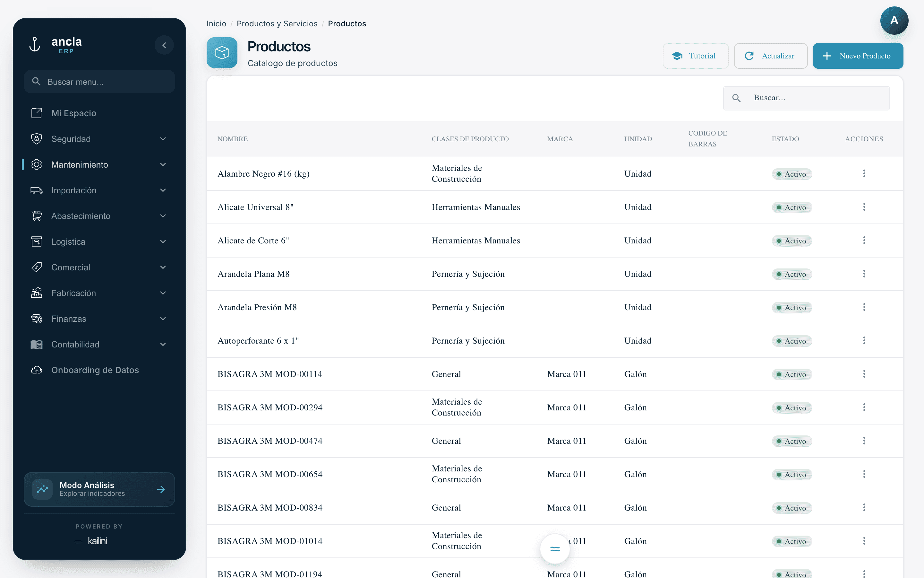This screenshot has width=924, height=578.
Task: Click the Tutorial button
Action: point(695,56)
